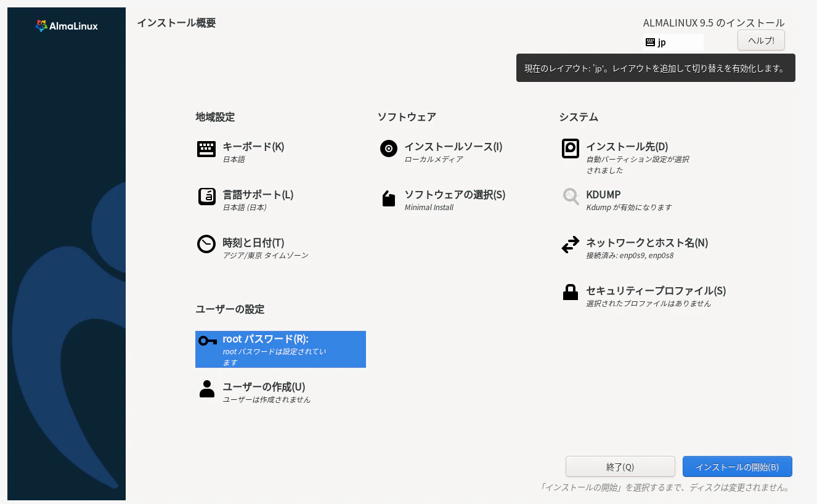
Task: Click the ユーザーは作成されません status text
Action: (267, 400)
